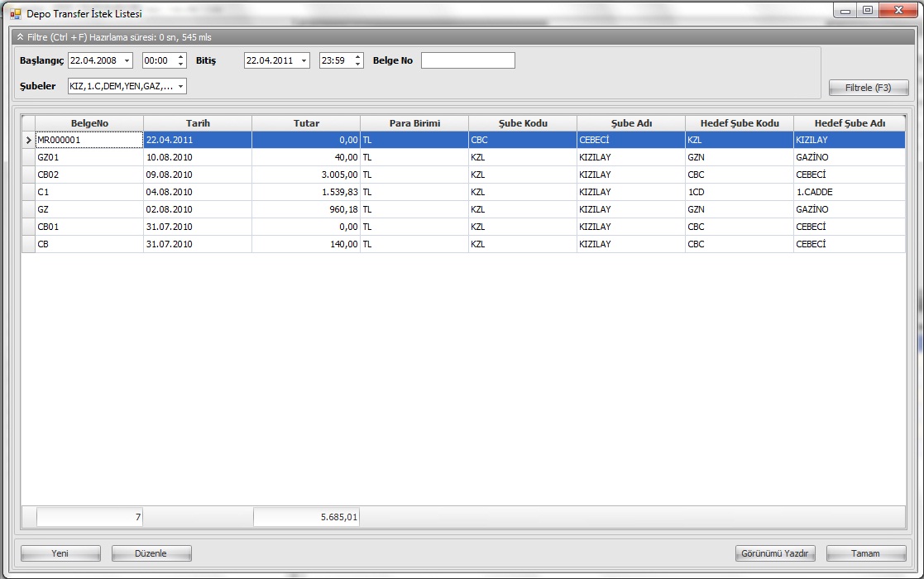Click the amount cell 140,00
The image size is (924, 579).
(306, 245)
